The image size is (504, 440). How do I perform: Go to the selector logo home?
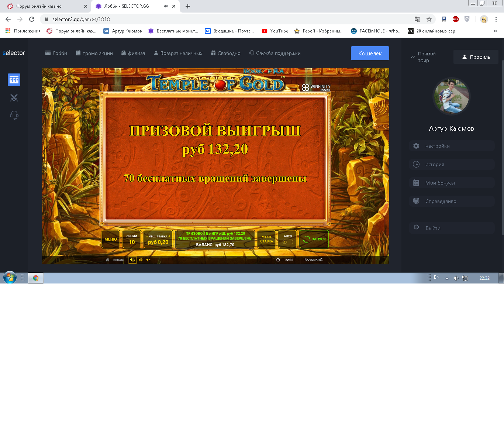14,53
